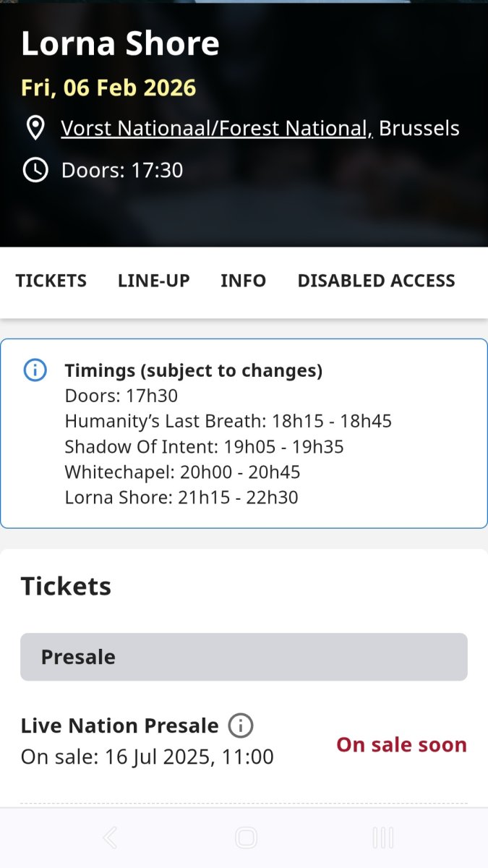Screen dimensions: 488x868
Task: Tap the Fri, 06 Feb 2026 date
Action: [x=108, y=88]
